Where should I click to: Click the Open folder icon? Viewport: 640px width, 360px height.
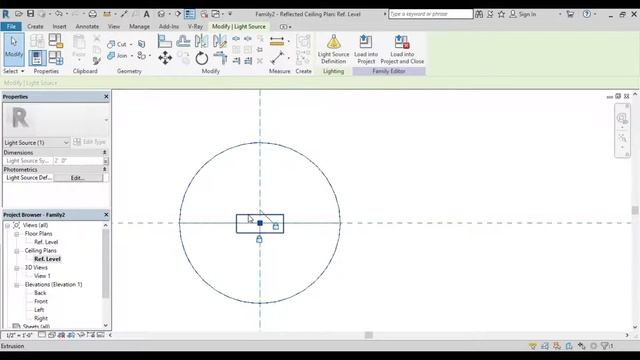[x=18, y=14]
